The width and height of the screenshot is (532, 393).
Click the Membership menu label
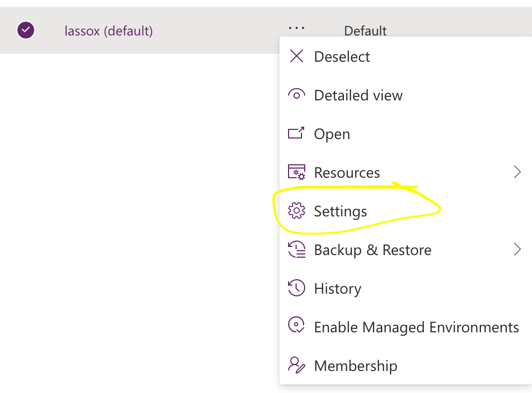pos(356,366)
